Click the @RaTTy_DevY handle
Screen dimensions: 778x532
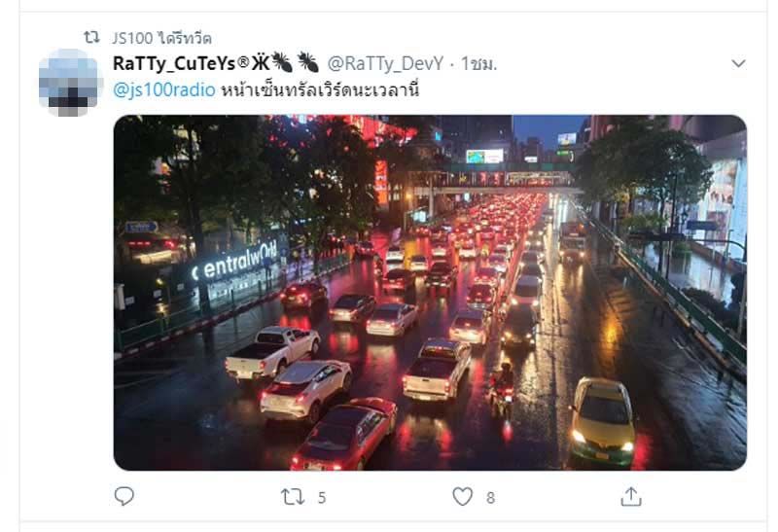385,63
